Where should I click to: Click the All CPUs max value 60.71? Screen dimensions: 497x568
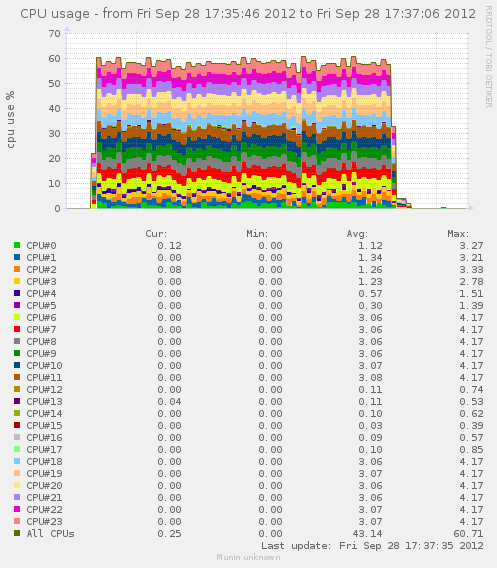(468, 533)
